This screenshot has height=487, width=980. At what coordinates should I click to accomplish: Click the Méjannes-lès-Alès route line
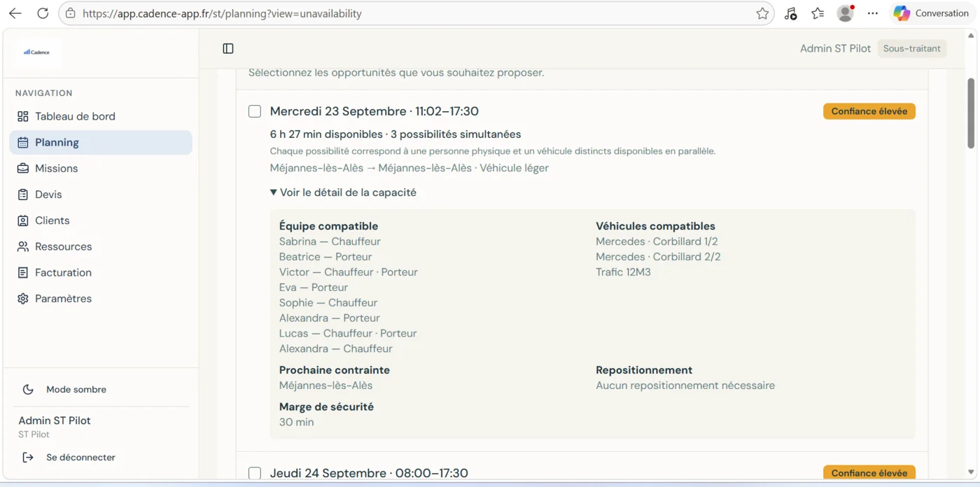pyautogui.click(x=409, y=168)
